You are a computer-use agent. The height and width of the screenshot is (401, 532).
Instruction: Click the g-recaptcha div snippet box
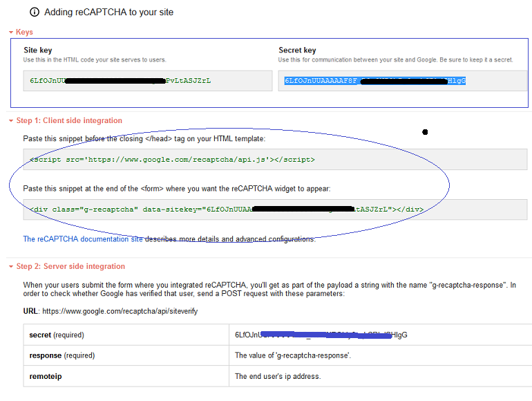click(x=275, y=209)
